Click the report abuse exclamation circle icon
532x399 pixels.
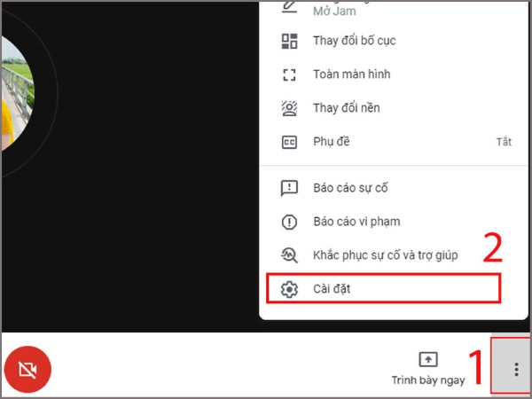[x=290, y=222]
